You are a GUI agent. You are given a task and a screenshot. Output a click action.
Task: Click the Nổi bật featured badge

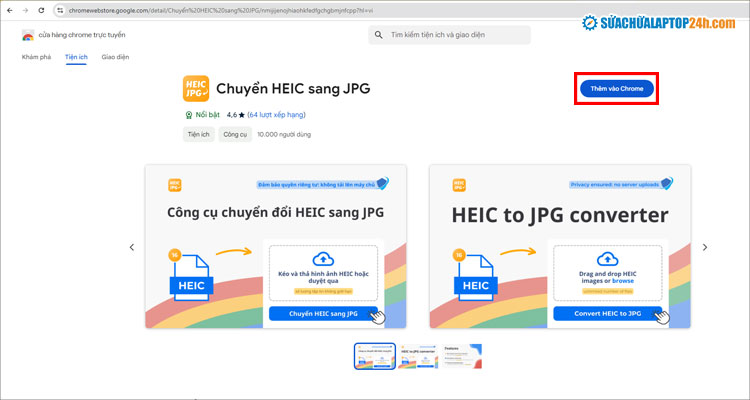point(202,115)
